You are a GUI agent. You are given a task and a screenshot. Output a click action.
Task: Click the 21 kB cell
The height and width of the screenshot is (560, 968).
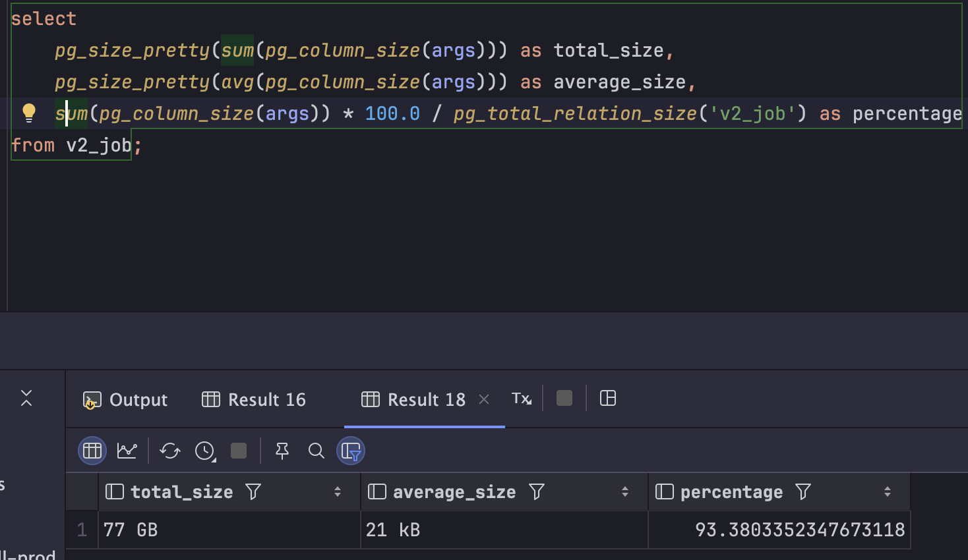(504, 530)
